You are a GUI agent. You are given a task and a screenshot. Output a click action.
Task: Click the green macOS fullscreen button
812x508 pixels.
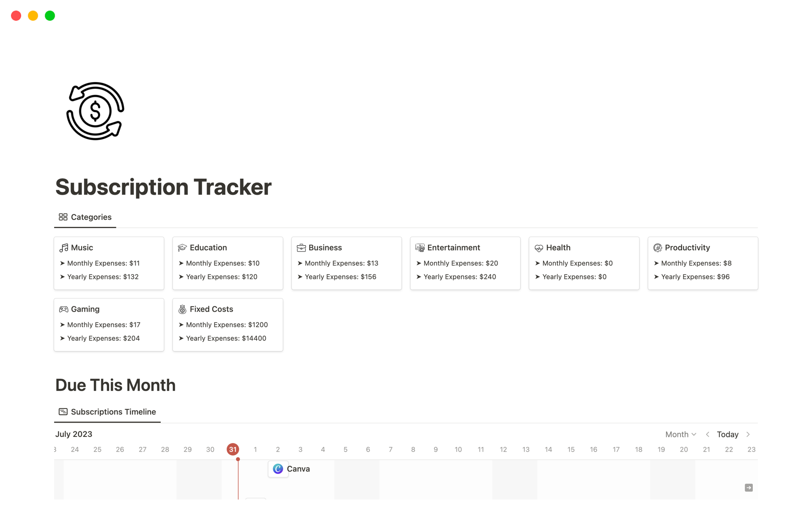(50, 16)
